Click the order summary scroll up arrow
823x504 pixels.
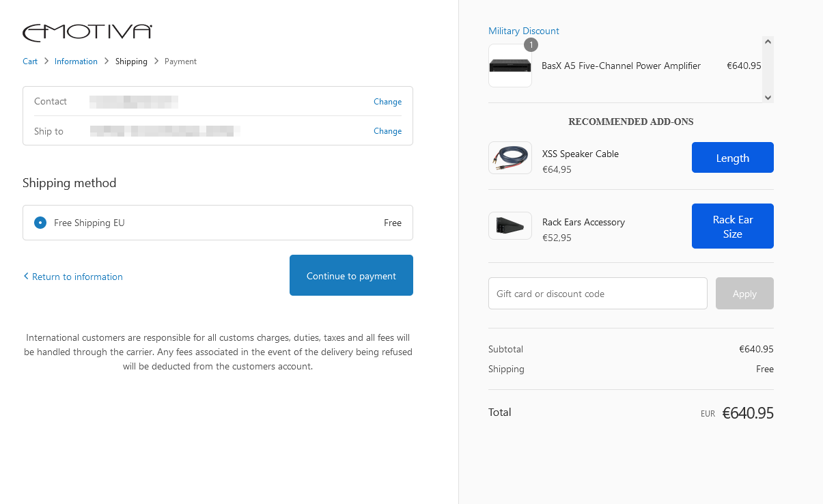click(768, 42)
